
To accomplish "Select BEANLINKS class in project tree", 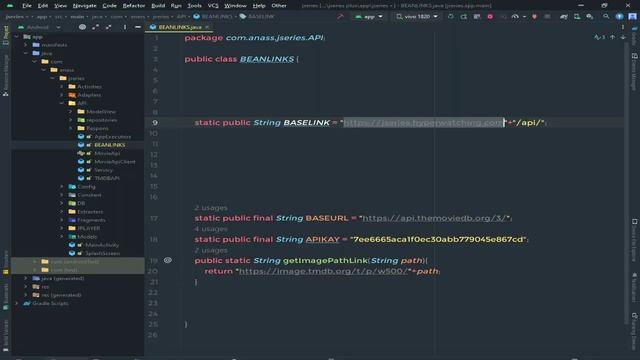I will coord(109,145).
